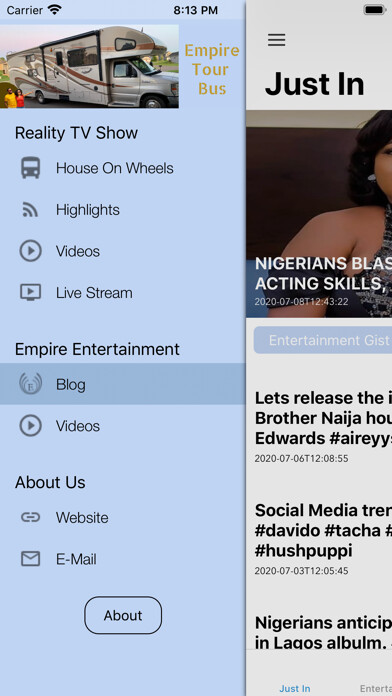
Task: Open the E-Mail menu entry
Action: [123, 559]
